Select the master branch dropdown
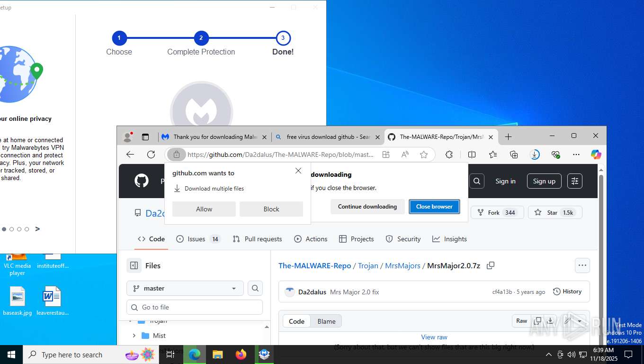Viewport: 644px width, 364px height. click(185, 288)
